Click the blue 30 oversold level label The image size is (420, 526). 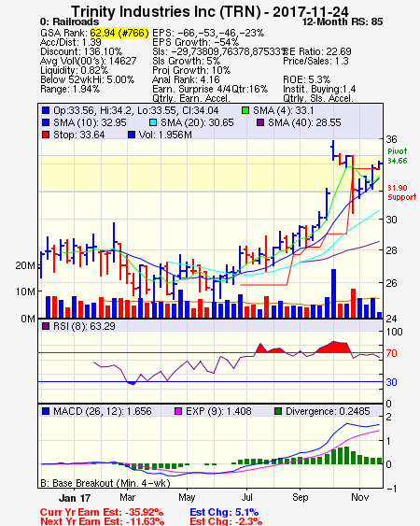(391, 382)
